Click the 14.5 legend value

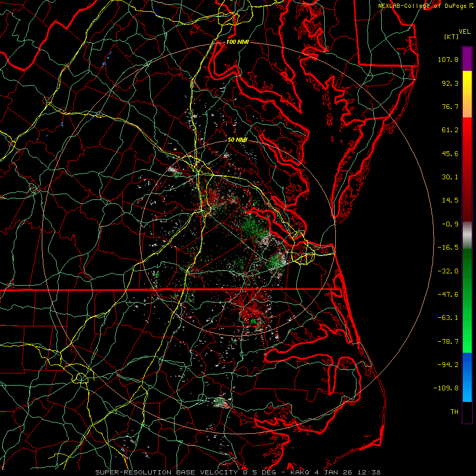(x=450, y=200)
